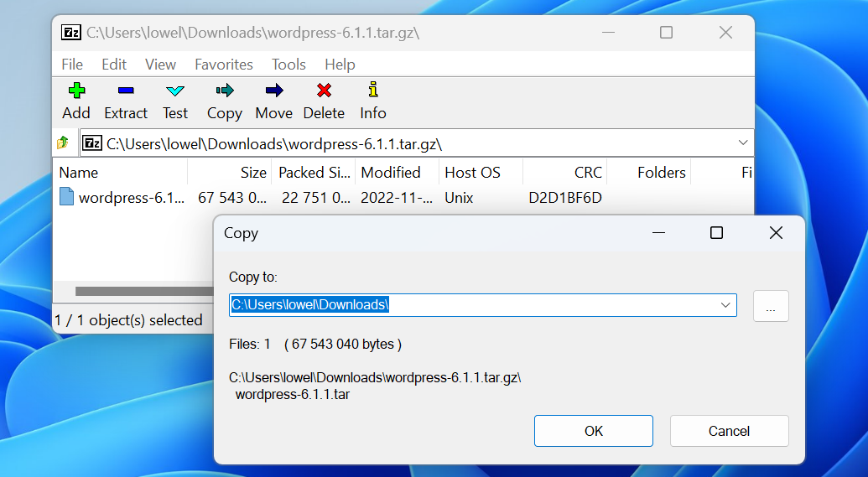
Task: Click Cancel in the Copy dialog
Action: point(729,431)
